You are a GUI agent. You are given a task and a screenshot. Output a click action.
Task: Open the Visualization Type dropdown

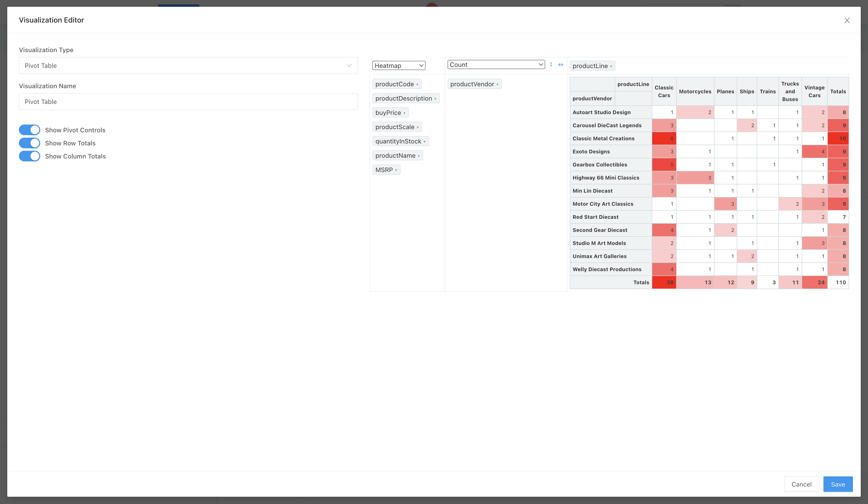coord(188,65)
